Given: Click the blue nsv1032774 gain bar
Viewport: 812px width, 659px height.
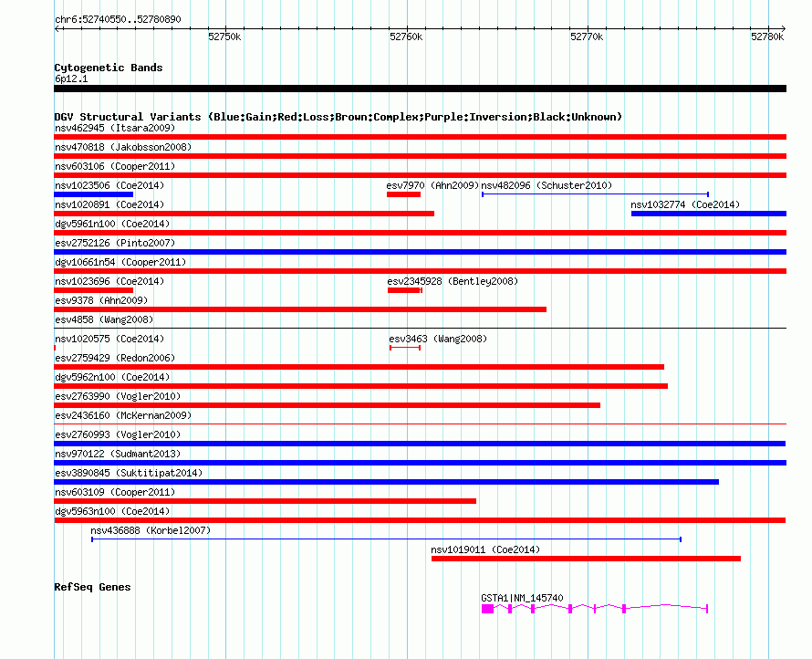Looking at the screenshot, I should [x=708, y=214].
